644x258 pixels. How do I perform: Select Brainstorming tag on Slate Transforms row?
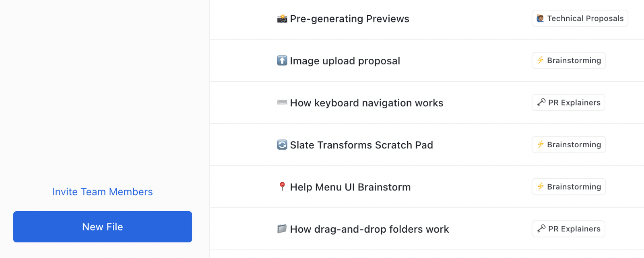point(568,144)
